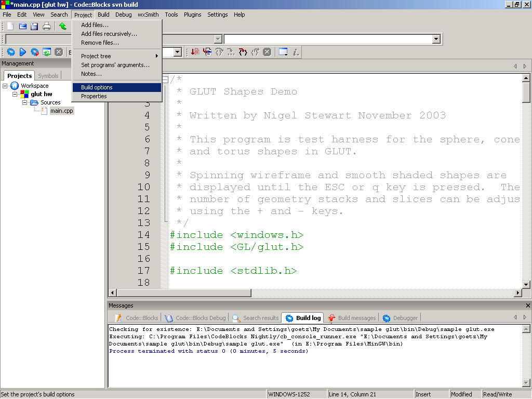Collapse the Sources folder node
The height and width of the screenshot is (399, 532).
24,102
